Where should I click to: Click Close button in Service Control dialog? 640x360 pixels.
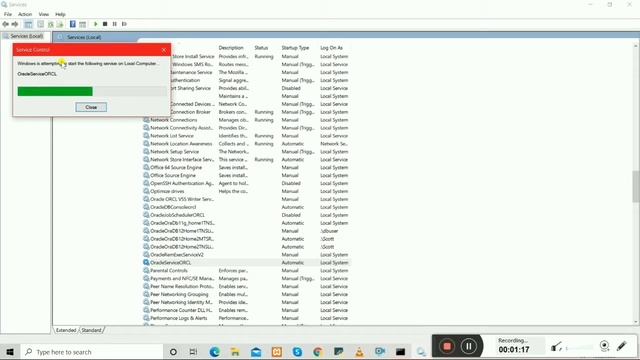click(x=91, y=107)
